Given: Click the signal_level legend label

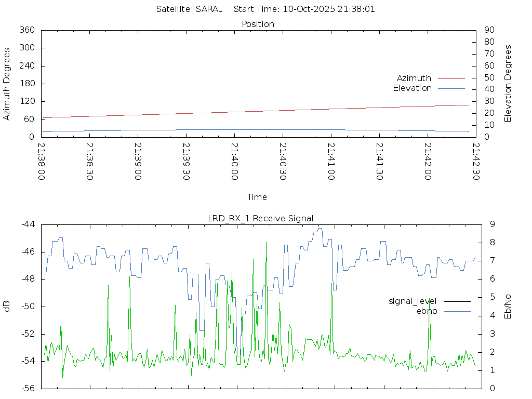Looking at the screenshot, I should (x=412, y=301).
